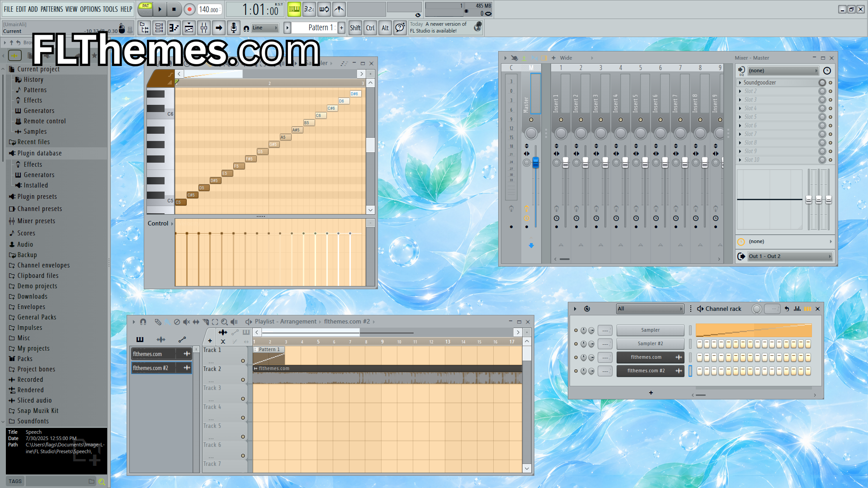The image size is (868, 488).
Task: Click the Playlist vertical scrollbar down arrow
Action: (x=527, y=469)
